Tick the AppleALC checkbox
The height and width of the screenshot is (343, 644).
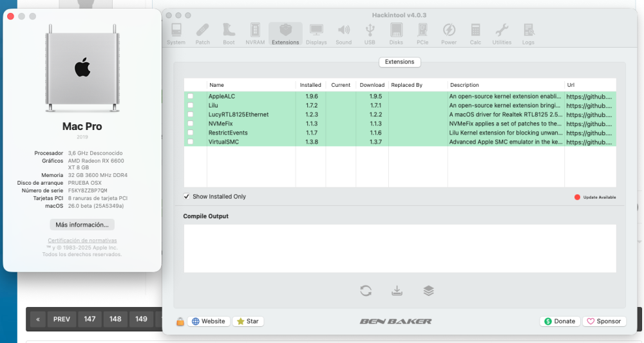tap(190, 96)
